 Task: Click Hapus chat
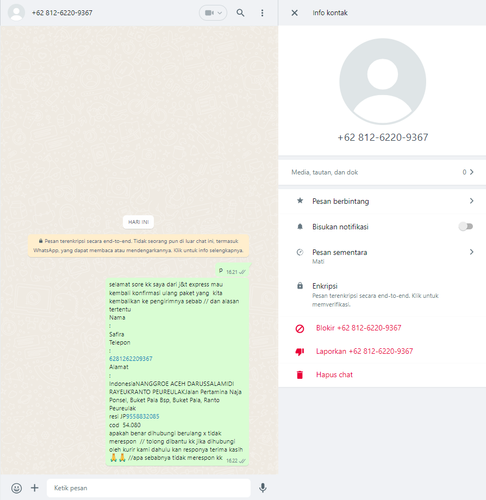(x=334, y=375)
